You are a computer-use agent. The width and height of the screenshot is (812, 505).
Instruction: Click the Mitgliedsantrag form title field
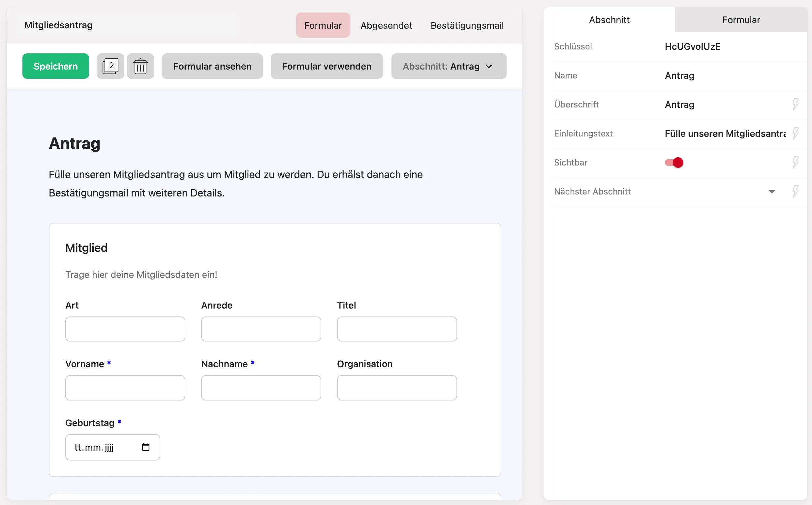point(126,25)
